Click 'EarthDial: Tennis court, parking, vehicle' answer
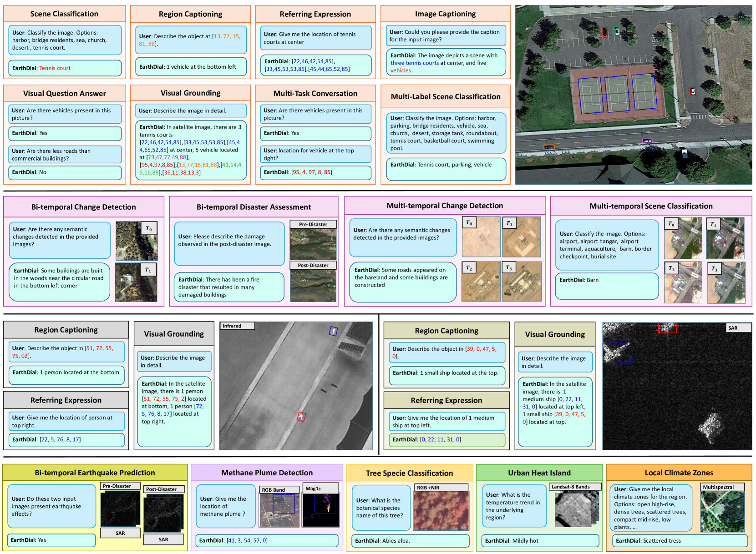The image size is (756, 554). (x=446, y=169)
